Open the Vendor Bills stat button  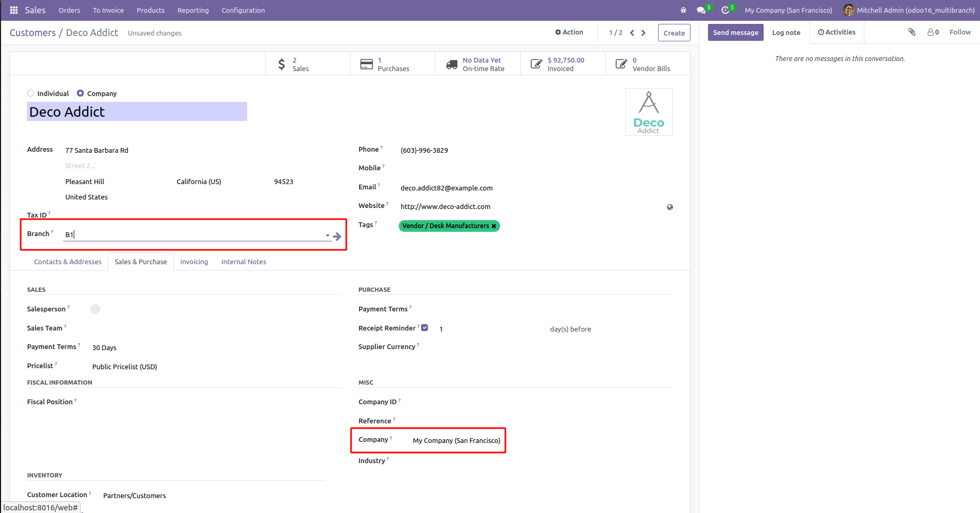coord(647,64)
